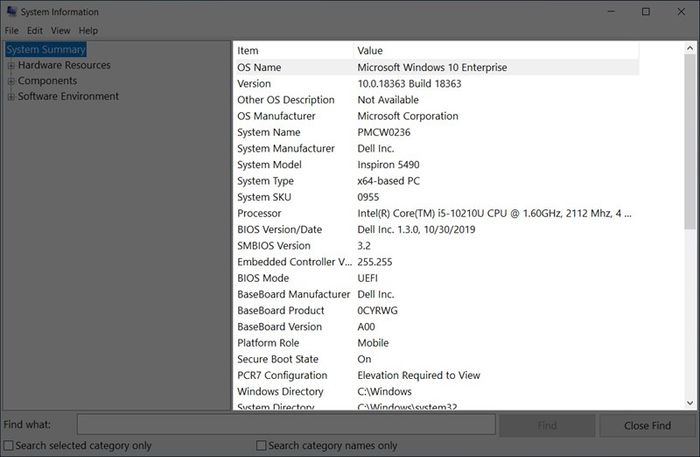The height and width of the screenshot is (457, 700).
Task: Select the Windows Directory row
Action: tap(436, 391)
